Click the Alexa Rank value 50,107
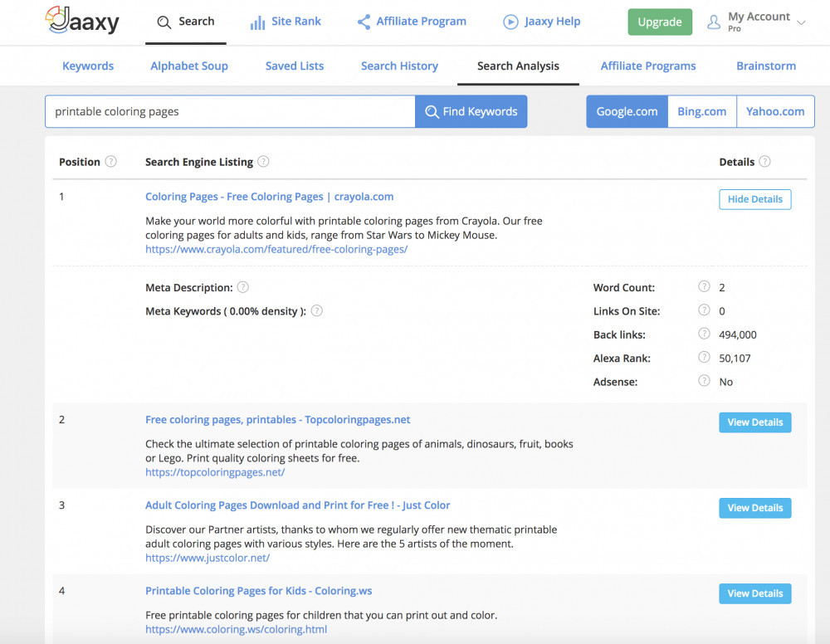The image size is (830, 644). (735, 359)
